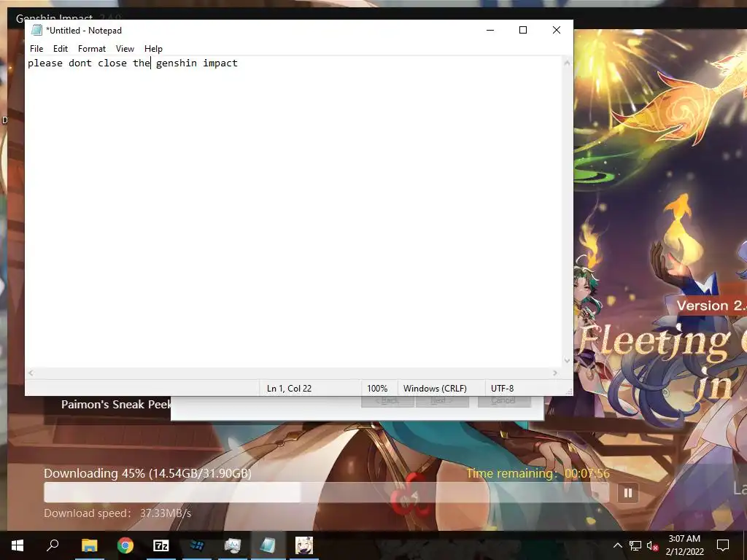Switch to the dark blue tiles taskbar app
Viewport: 747px width, 560px height.
(197, 545)
